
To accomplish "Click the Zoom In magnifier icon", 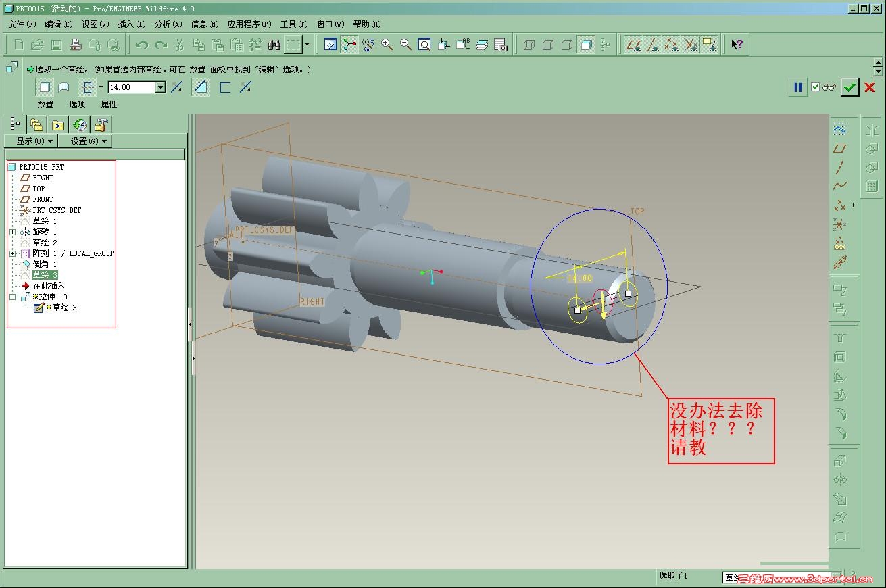I will [387, 45].
